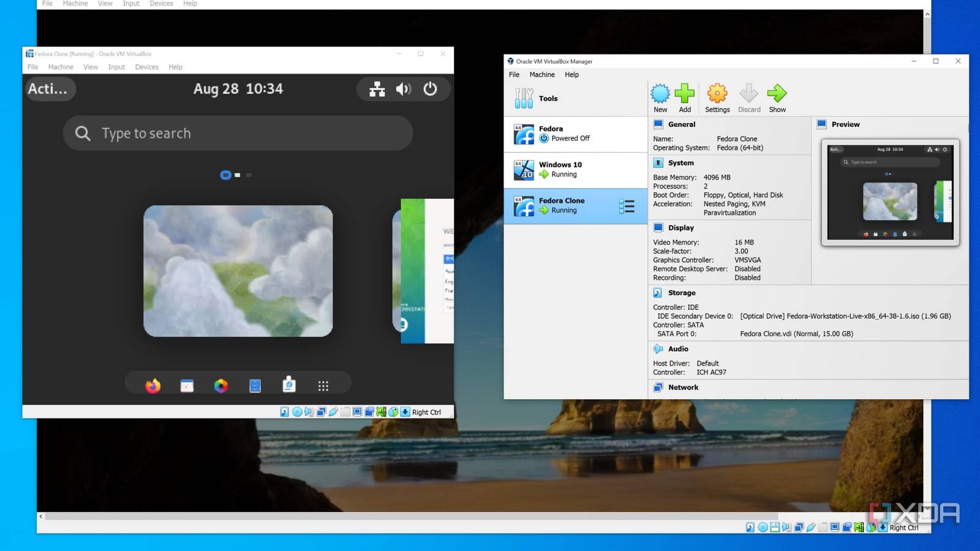Open File menu in VirtualBox Manager

click(x=514, y=75)
